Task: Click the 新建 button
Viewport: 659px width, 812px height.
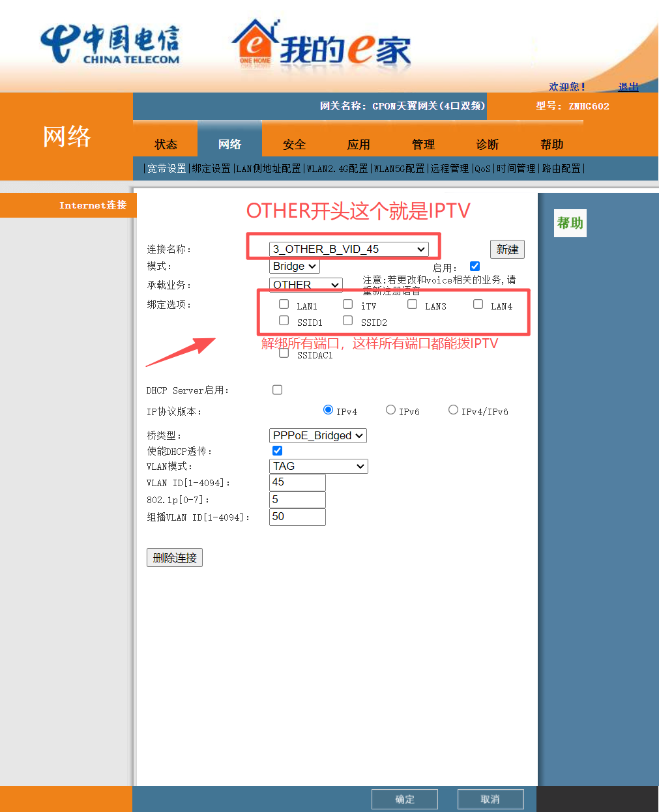Action: 507,249
